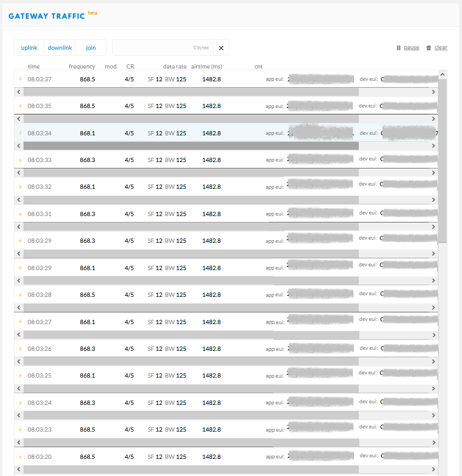The height and width of the screenshot is (476, 462).
Task: Click the trash icon beside clear
Action: pos(428,48)
